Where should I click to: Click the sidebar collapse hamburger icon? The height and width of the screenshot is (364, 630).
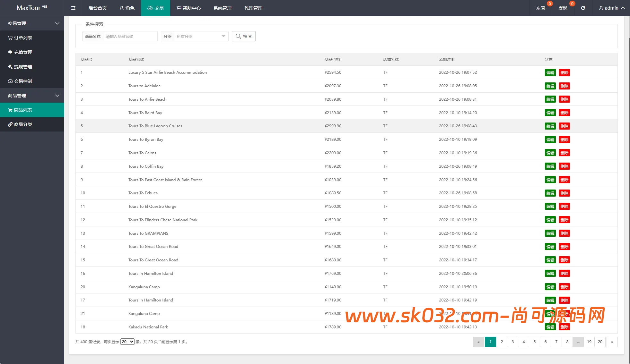[x=73, y=8]
